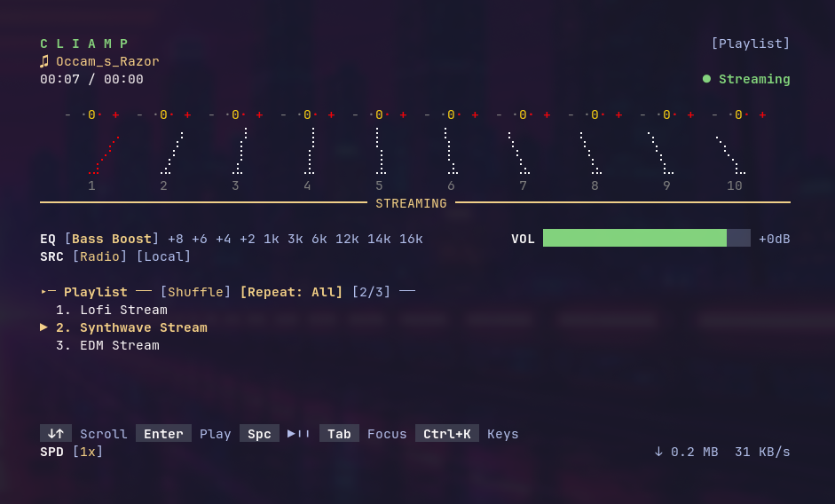The height and width of the screenshot is (504, 835).
Task: Select the [Radio] source
Action: tap(99, 256)
